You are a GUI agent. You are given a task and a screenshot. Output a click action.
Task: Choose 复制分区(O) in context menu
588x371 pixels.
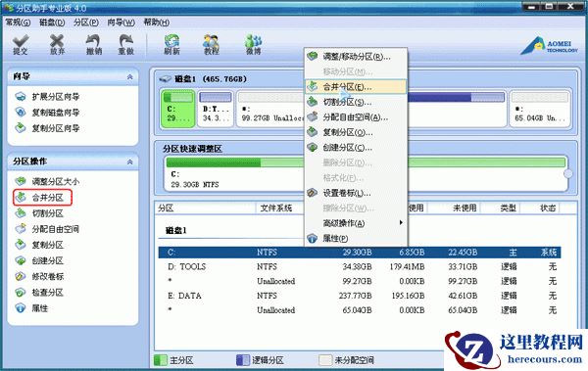coord(356,132)
